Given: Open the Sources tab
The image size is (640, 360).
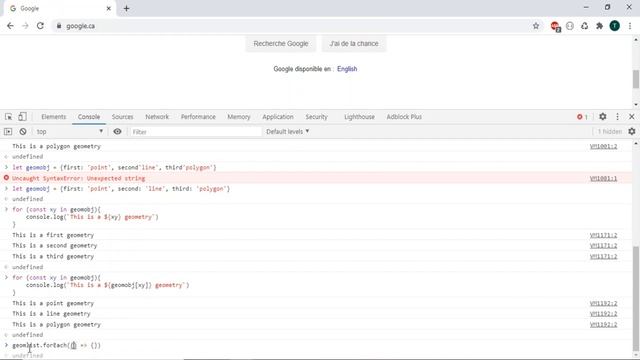Looking at the screenshot, I should (x=122, y=117).
